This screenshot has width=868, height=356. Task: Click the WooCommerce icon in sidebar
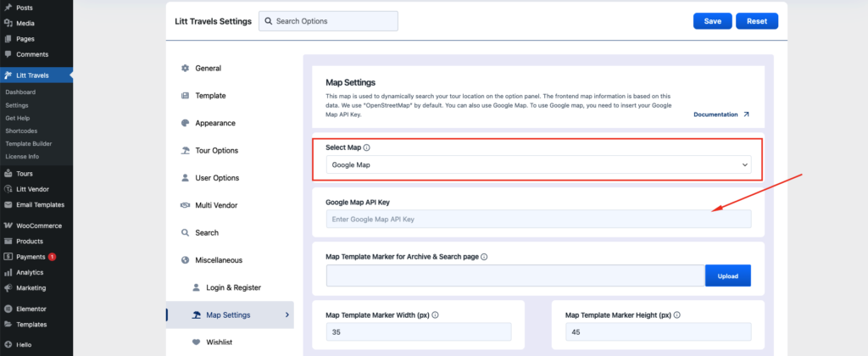(8, 226)
